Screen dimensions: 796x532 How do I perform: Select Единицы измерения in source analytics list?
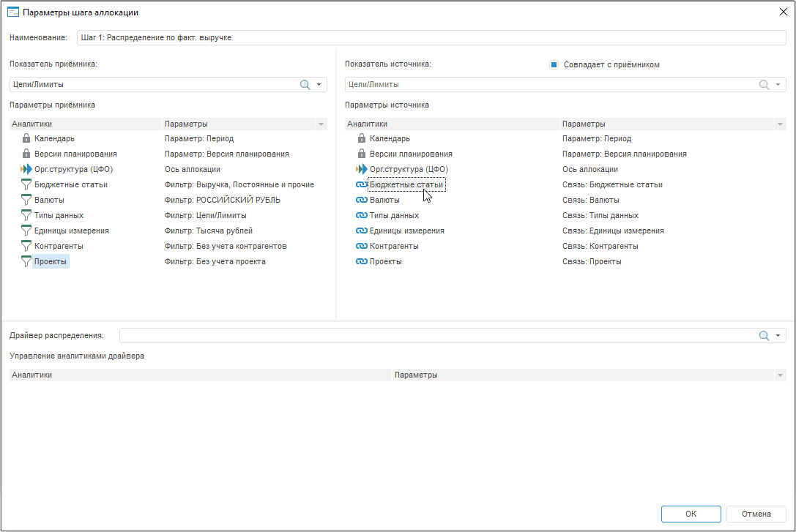[406, 231]
